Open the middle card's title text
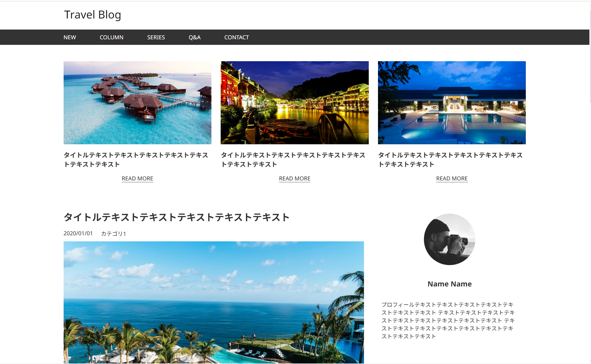 pyautogui.click(x=293, y=160)
